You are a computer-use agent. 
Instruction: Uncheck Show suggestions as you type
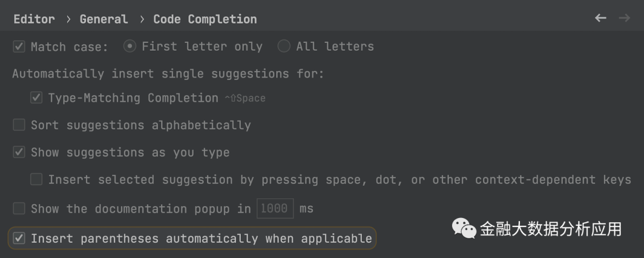click(x=19, y=152)
